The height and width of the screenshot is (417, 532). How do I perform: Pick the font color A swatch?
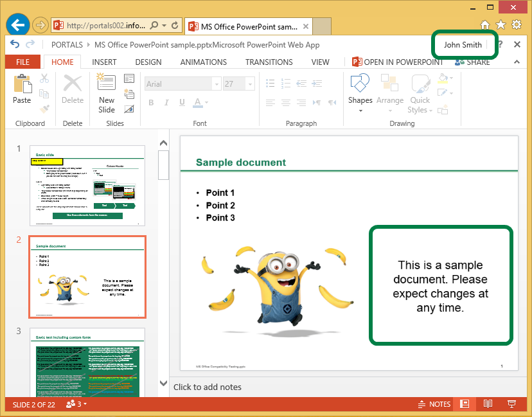[197, 102]
